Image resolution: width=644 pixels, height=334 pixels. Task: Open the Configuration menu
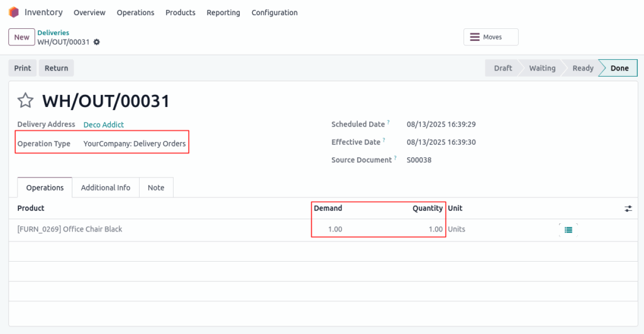274,13
